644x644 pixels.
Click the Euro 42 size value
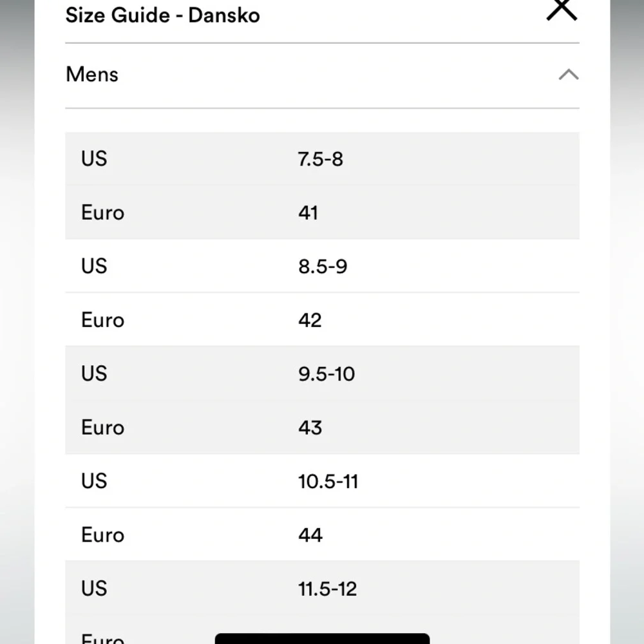pos(310,320)
